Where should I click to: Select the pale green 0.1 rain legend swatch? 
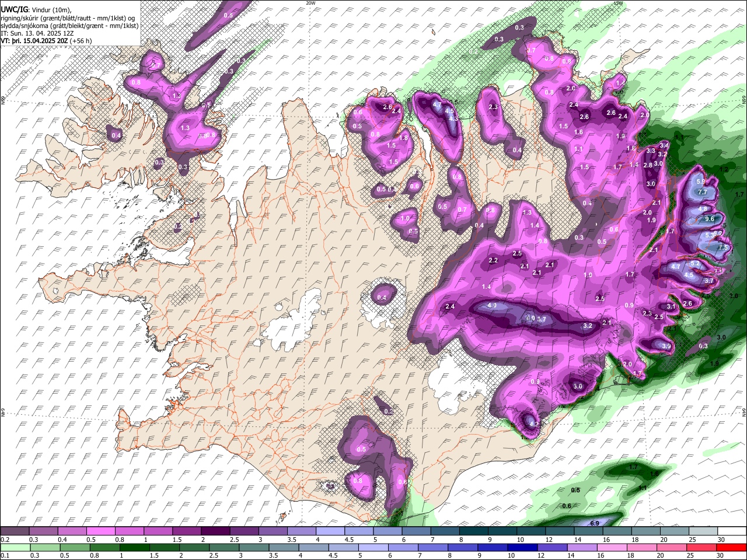15,547
